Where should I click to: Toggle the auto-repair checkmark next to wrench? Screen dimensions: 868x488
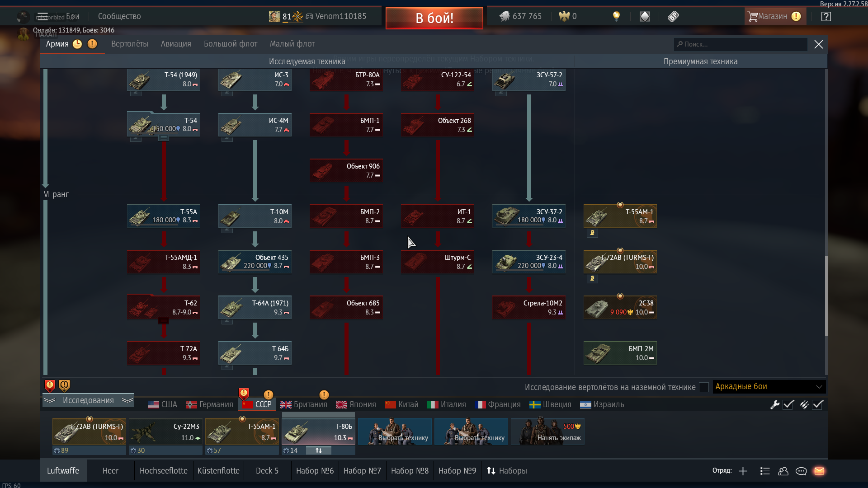[x=788, y=404]
